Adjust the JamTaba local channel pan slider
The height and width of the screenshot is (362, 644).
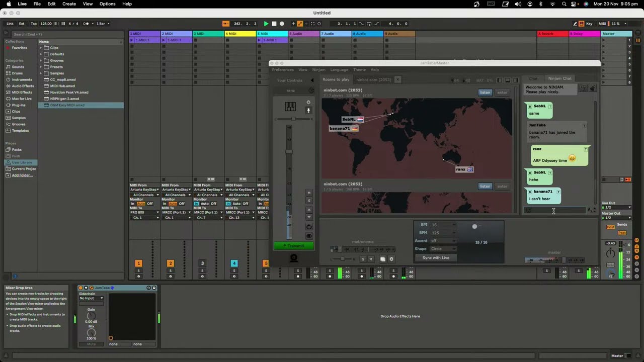point(294,119)
